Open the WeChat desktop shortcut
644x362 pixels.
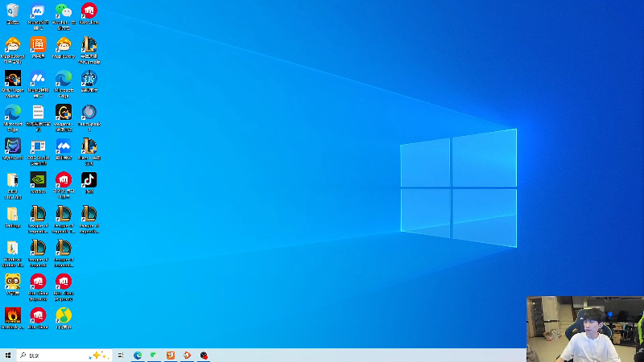point(64,10)
